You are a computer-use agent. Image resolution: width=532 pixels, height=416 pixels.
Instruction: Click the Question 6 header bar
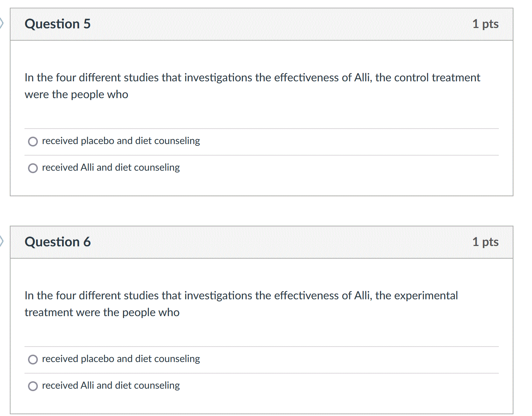tap(262, 242)
